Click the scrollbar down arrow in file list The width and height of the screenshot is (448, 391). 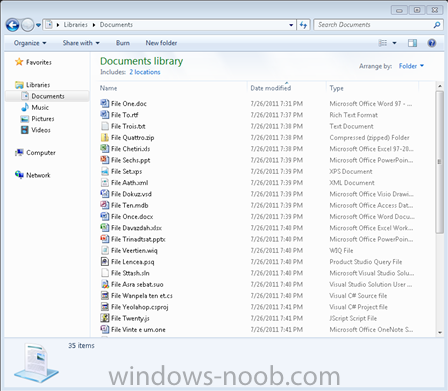click(440, 332)
